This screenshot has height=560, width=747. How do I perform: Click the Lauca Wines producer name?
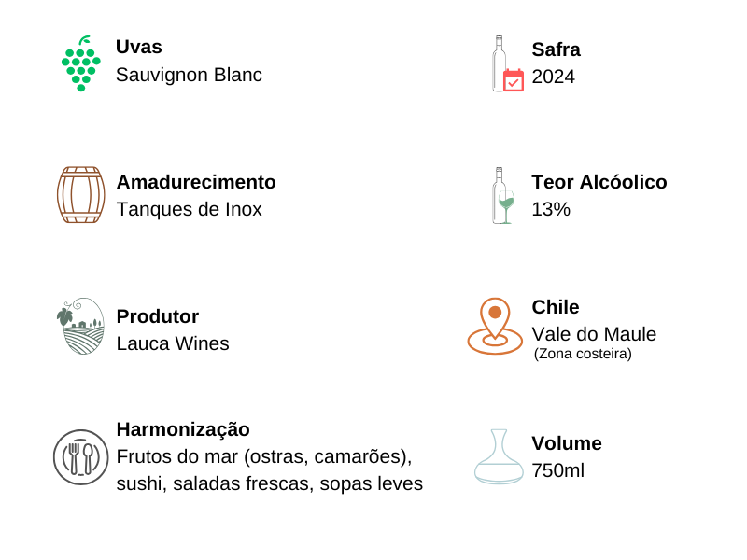[173, 343]
